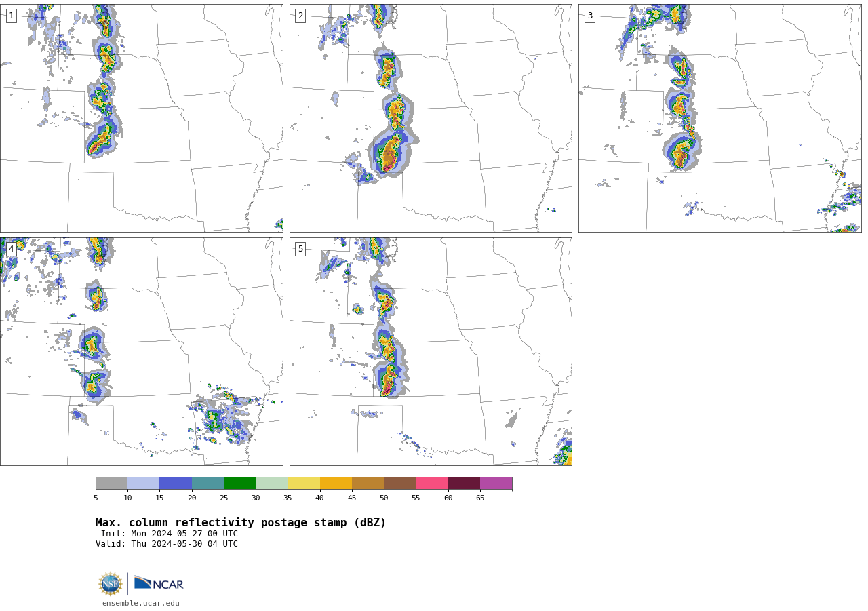Open ensemble member 1 reflectivity panel
The width and height of the screenshot is (868, 611).
[x=142, y=119]
